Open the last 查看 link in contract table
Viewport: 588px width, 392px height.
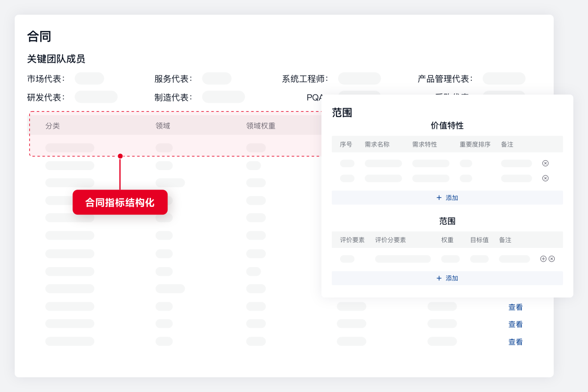515,342
